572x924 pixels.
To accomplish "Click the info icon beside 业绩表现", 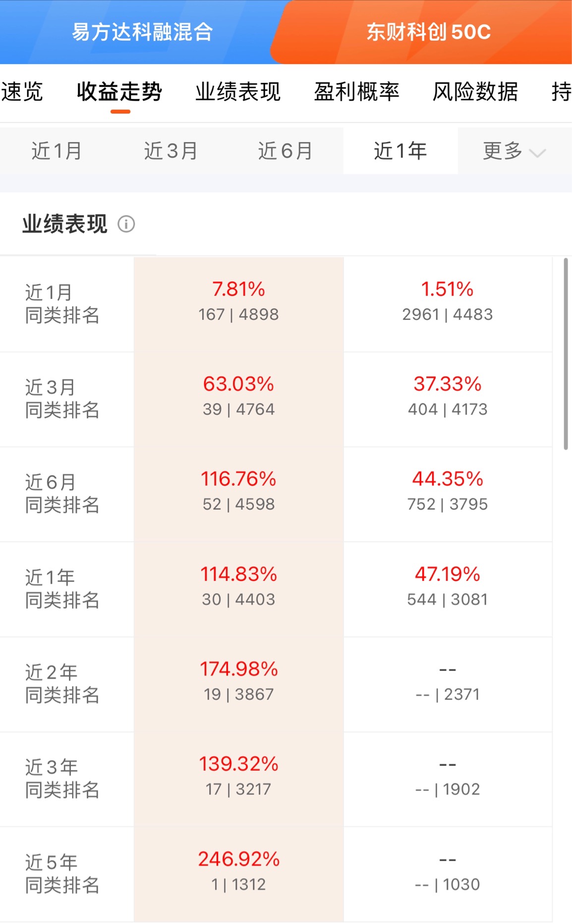I will point(126,224).
